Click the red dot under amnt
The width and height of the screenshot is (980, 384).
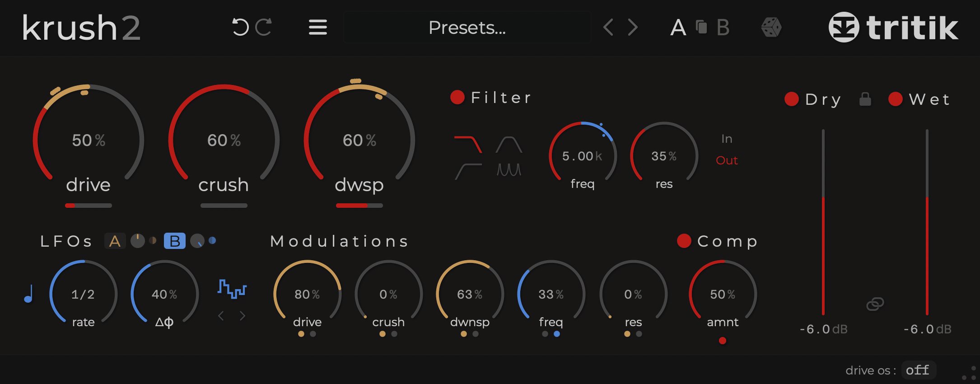pos(723,341)
